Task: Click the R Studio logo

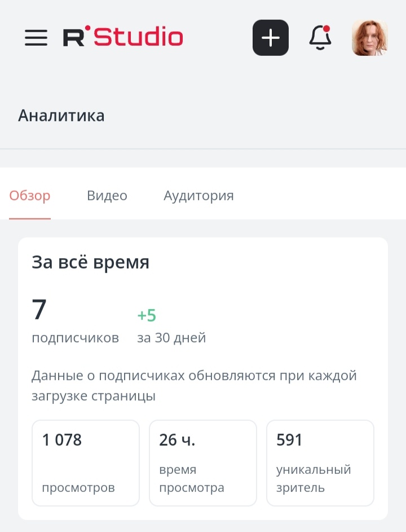Action: click(x=123, y=37)
